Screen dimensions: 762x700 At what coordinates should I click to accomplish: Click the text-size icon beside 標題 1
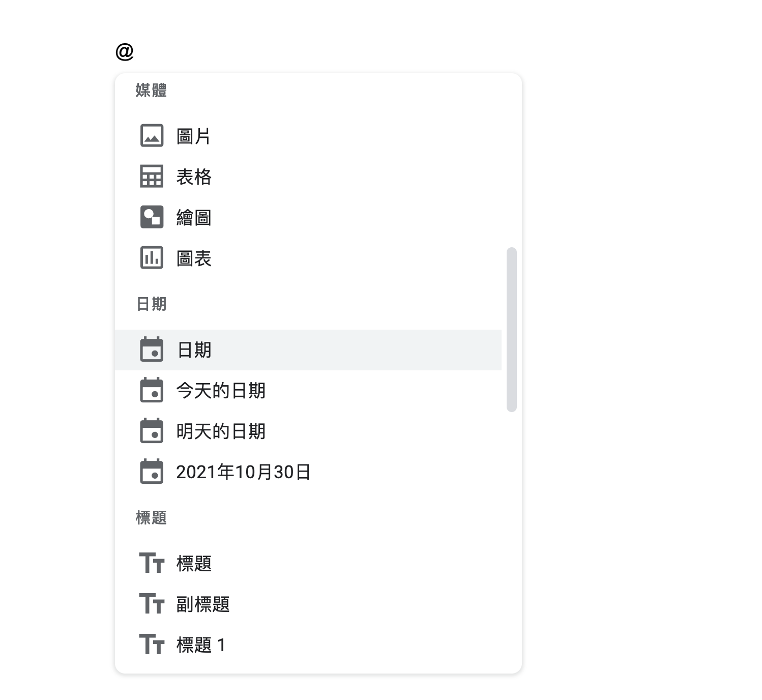[x=152, y=645]
